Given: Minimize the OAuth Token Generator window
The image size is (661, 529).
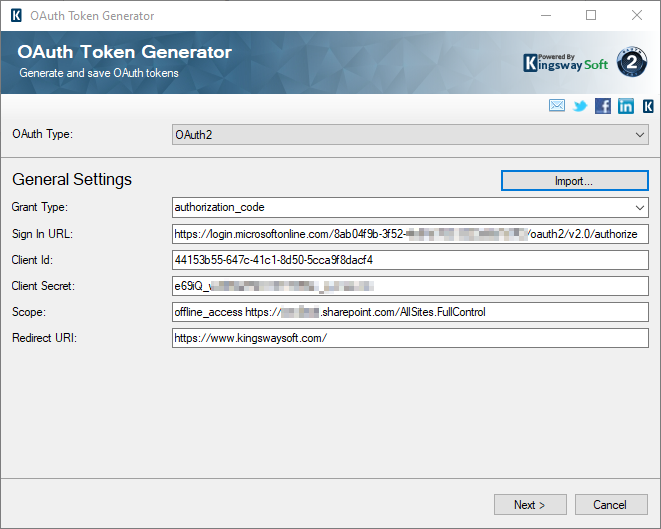Looking at the screenshot, I should 545,15.
